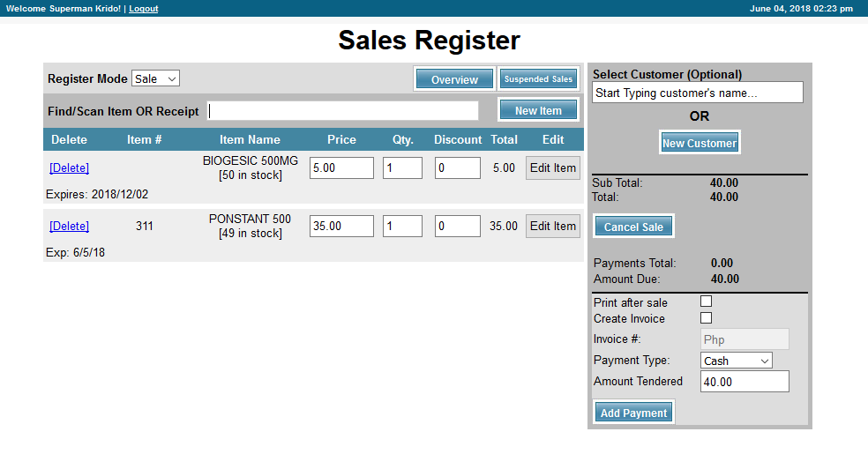Click the Sub Total value 40.00

(724, 182)
